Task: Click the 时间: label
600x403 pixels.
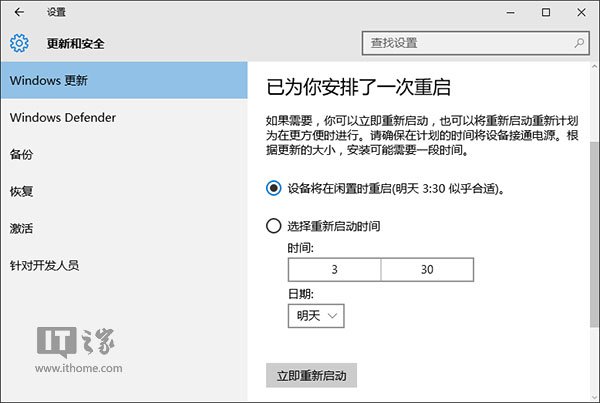Action: click(x=300, y=248)
